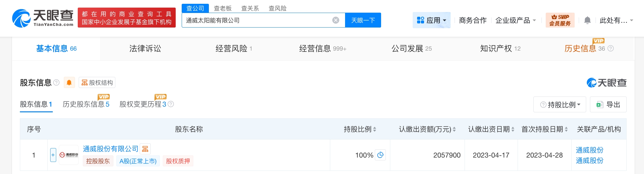Show the shareholding pie chart icon
644x174 pixels.
(x=380, y=155)
